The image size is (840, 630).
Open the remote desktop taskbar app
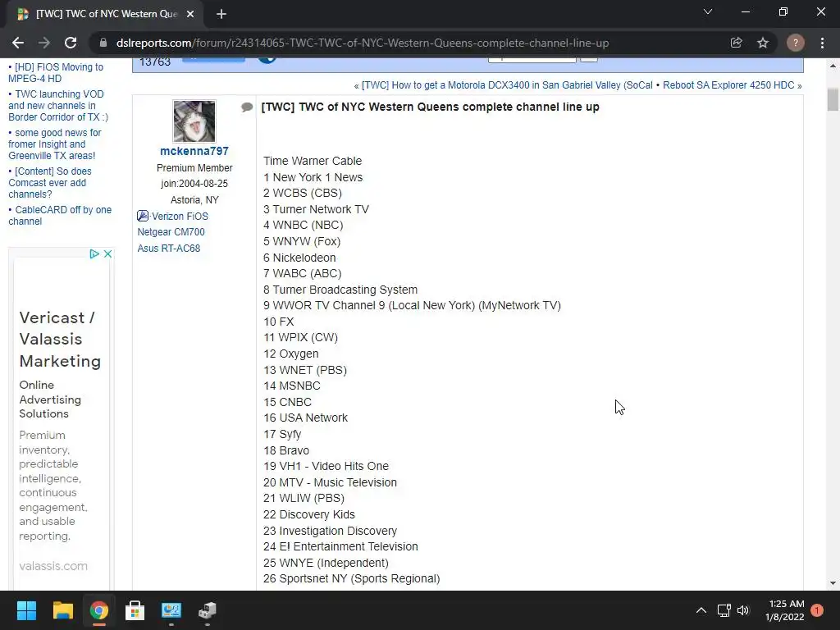171,610
